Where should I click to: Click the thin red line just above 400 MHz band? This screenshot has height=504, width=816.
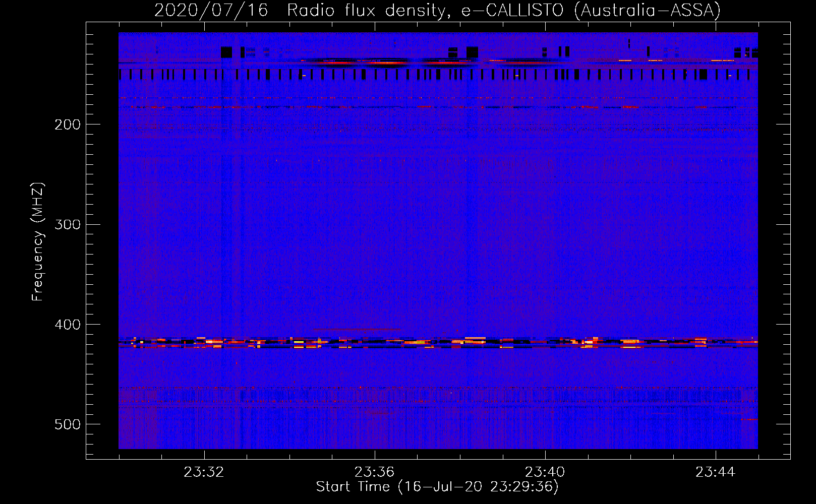click(357, 329)
